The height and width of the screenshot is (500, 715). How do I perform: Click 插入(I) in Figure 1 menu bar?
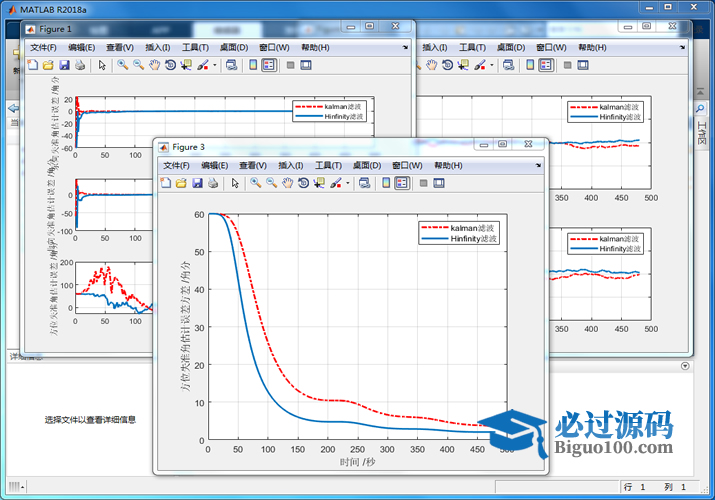(x=157, y=47)
